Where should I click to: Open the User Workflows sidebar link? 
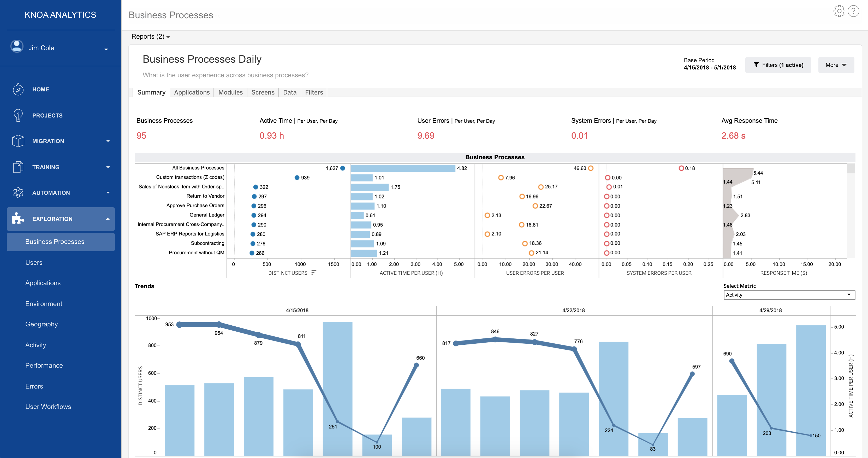(x=48, y=407)
